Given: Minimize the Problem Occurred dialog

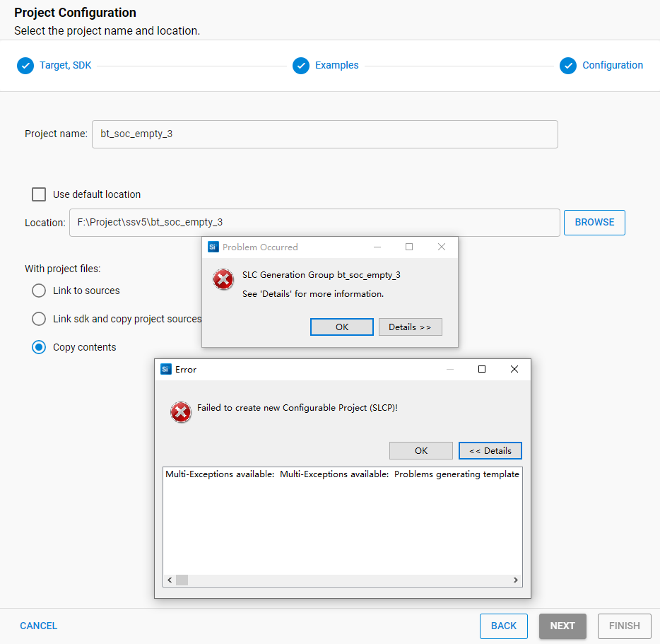Looking at the screenshot, I should click(x=377, y=247).
